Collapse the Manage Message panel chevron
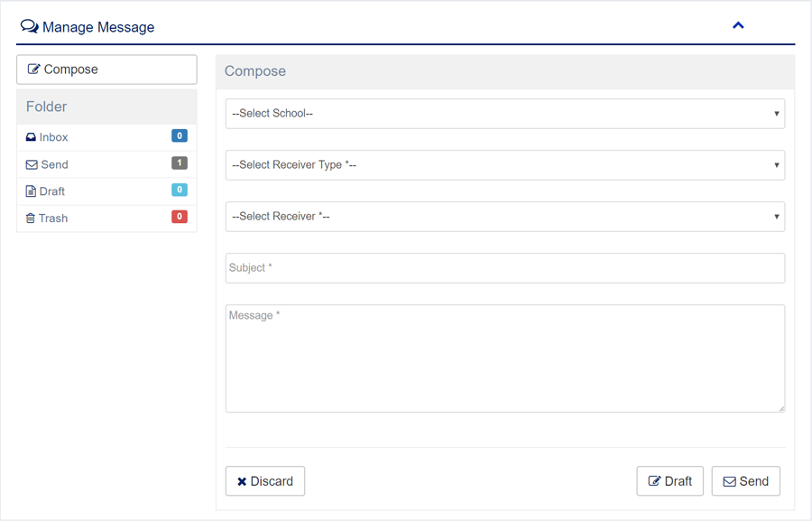Image resolution: width=812 pixels, height=521 pixels. [x=738, y=26]
